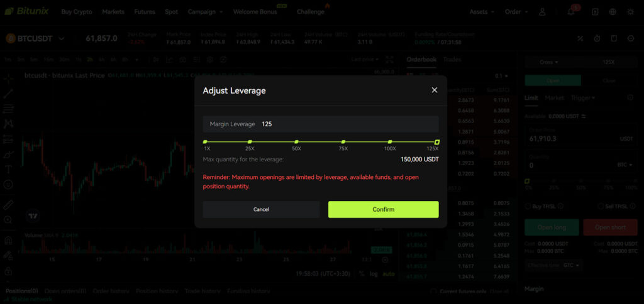The image size is (644, 304).
Task: Expand the GTC effective time dropdown
Action: [x=572, y=266]
